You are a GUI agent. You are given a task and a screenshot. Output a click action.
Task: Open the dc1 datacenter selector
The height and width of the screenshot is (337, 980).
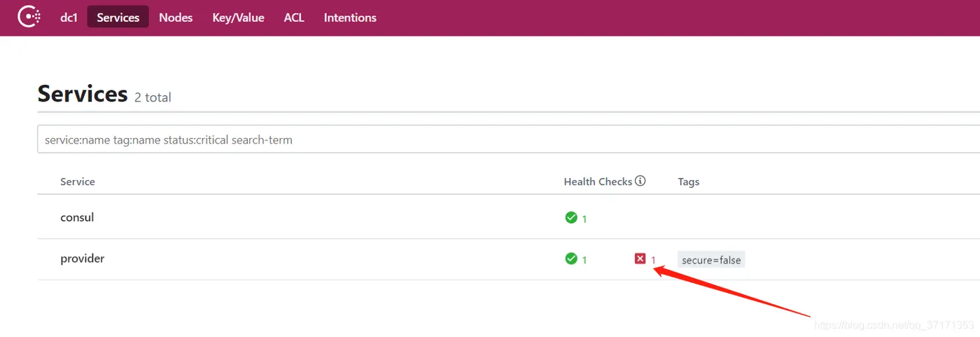click(69, 18)
